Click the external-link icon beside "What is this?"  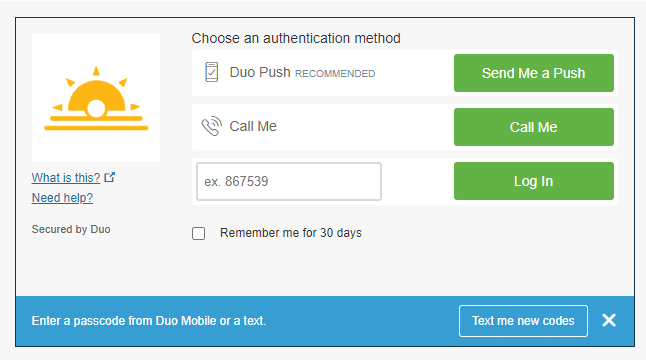[110, 177]
